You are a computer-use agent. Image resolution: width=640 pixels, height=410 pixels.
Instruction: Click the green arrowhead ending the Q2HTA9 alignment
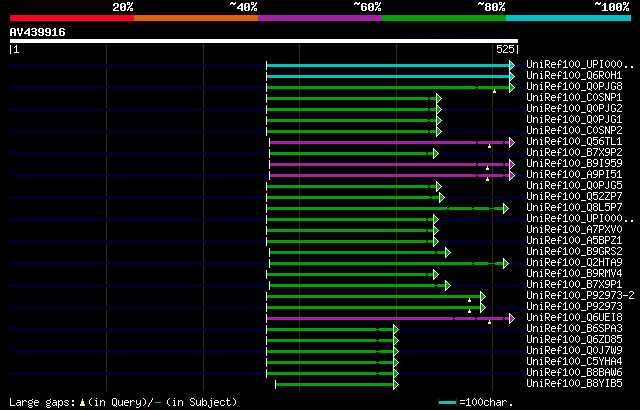(506, 264)
